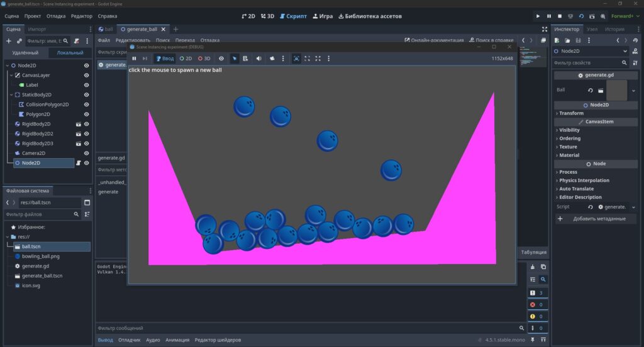Open the script icon next to Node2D node
This screenshot has height=347, width=644.
pos(78,163)
